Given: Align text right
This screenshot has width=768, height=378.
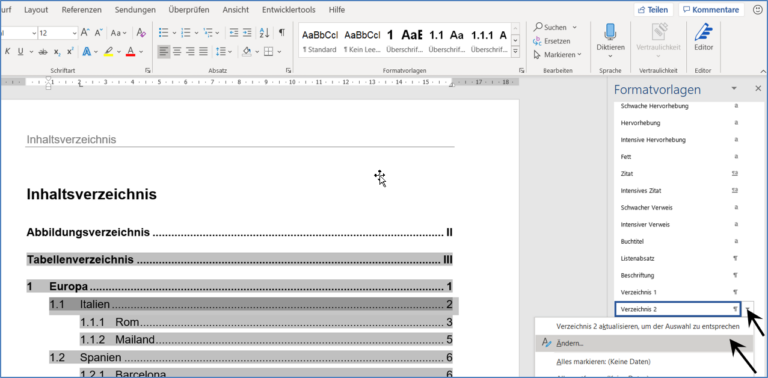Looking at the screenshot, I should point(190,51).
